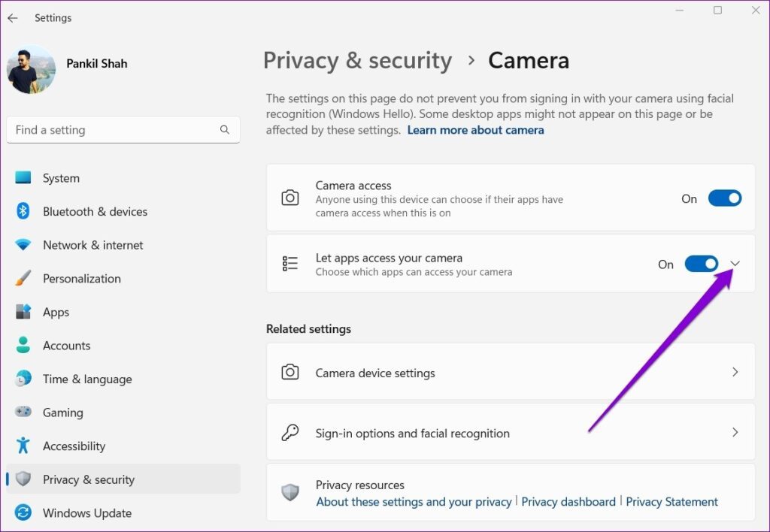770x532 pixels.
Task: Open Sign-in options and facial recognition
Action: point(511,432)
